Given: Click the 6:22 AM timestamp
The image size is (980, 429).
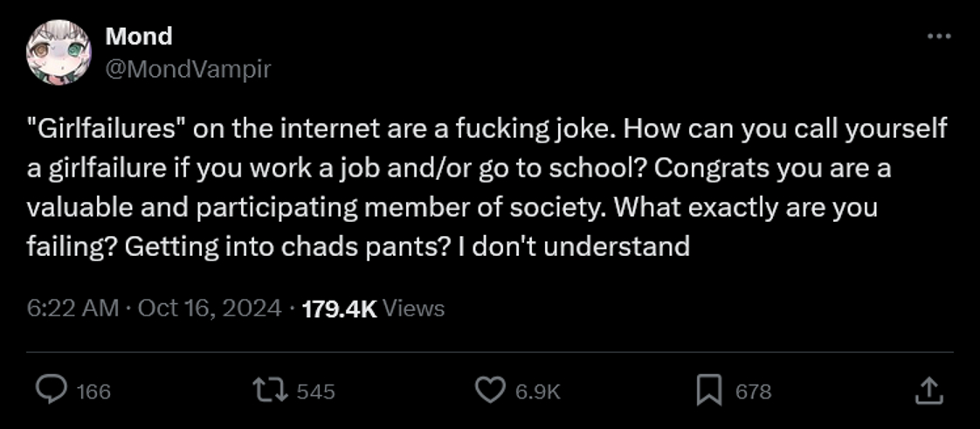Looking at the screenshot, I should (72, 308).
